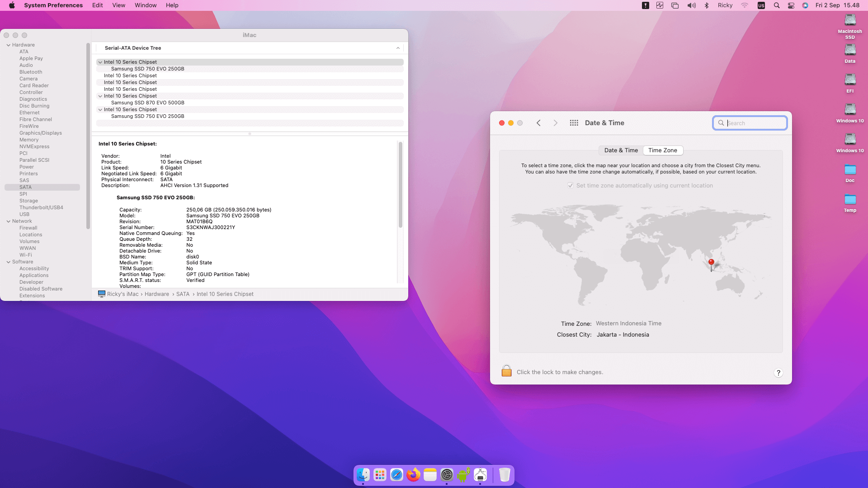Open Control Center in menu bar

(x=791, y=5)
